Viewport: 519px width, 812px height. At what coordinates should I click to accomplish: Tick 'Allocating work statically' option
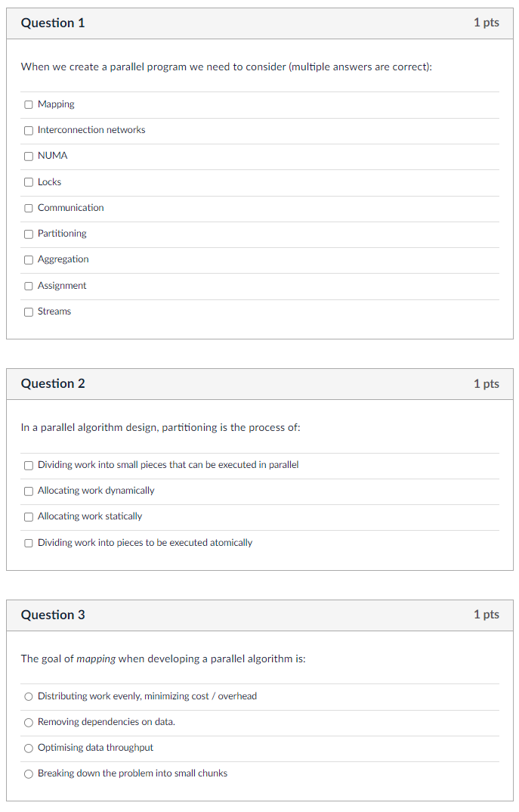[28, 517]
